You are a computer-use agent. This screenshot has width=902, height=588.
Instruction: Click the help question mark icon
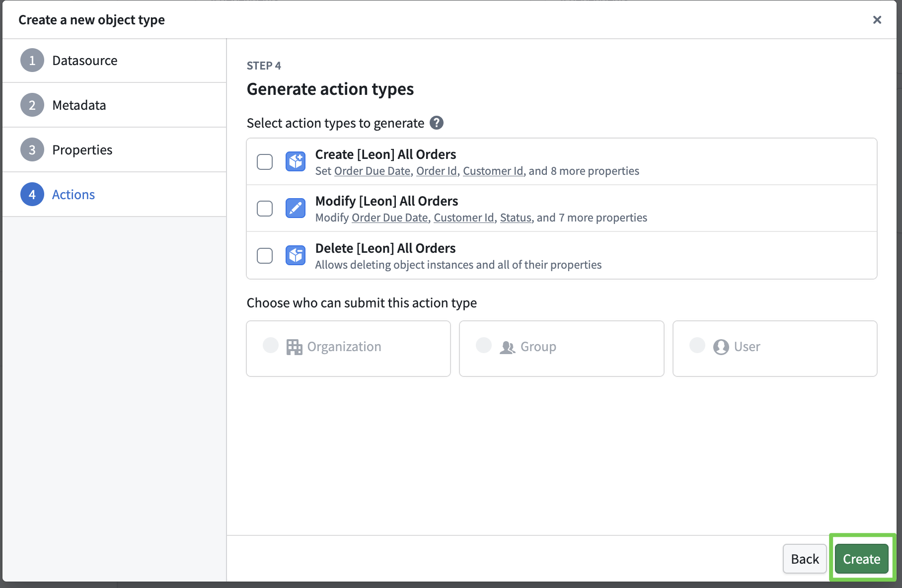tap(436, 123)
